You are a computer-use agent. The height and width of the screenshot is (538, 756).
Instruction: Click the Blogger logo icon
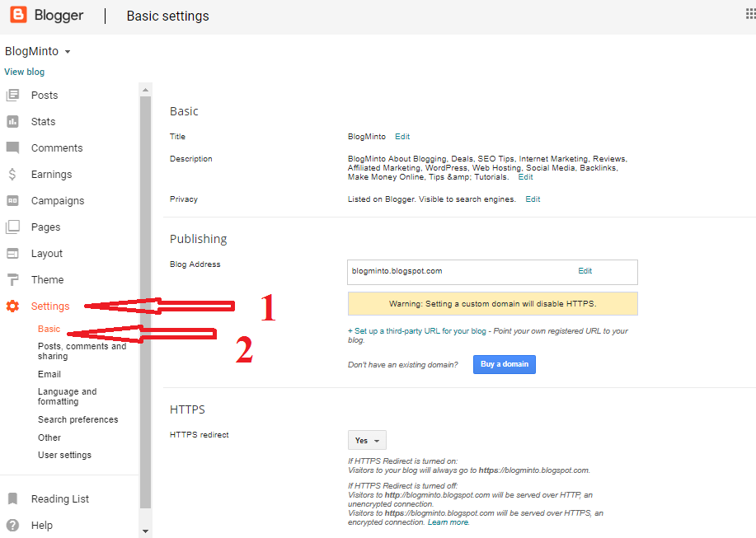18,15
